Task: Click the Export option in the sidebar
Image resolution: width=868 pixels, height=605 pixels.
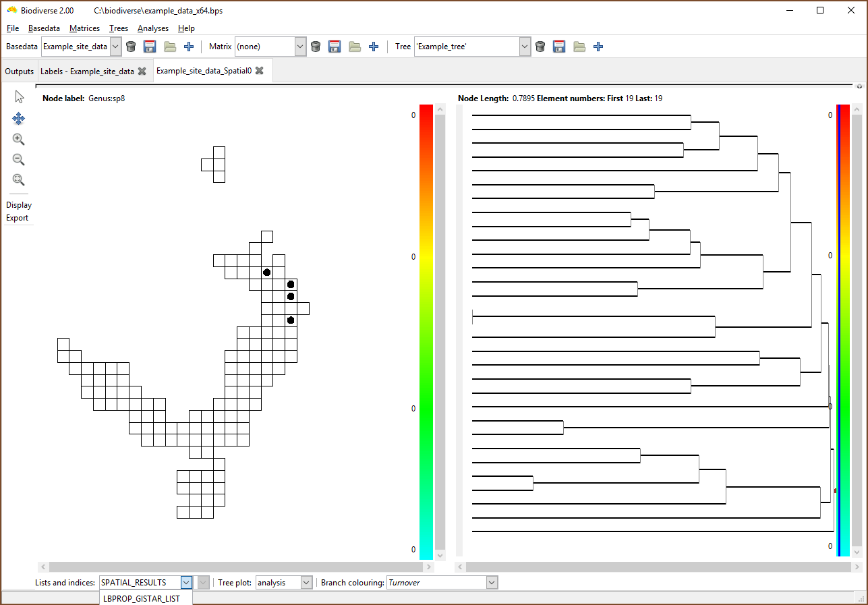Action: pyautogui.click(x=18, y=218)
